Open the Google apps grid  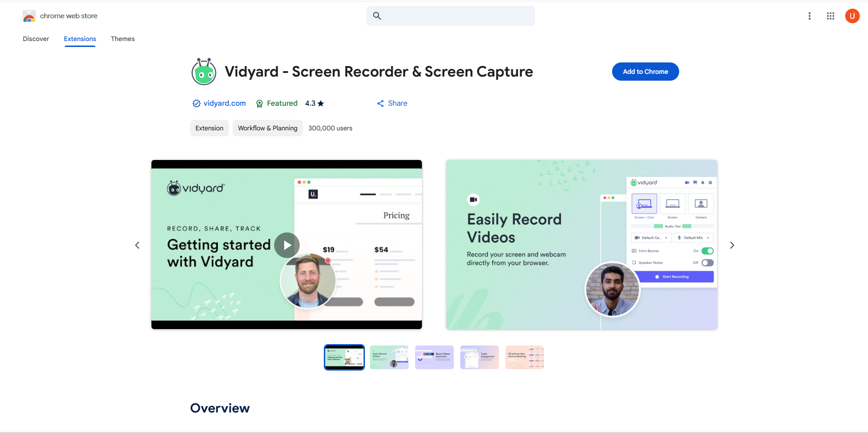point(831,16)
